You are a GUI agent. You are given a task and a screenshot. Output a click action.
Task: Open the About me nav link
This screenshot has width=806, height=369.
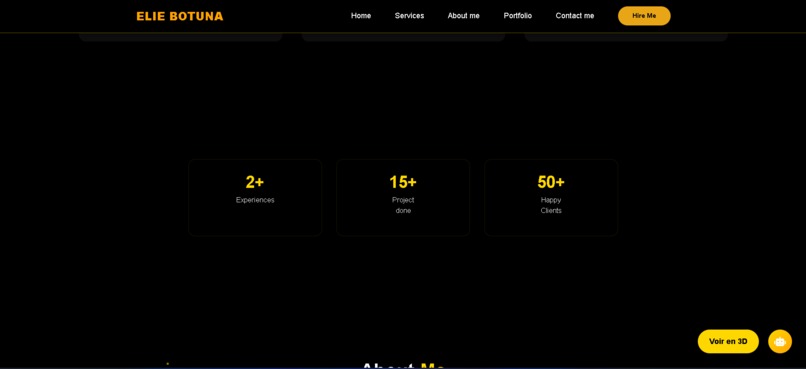click(x=464, y=16)
